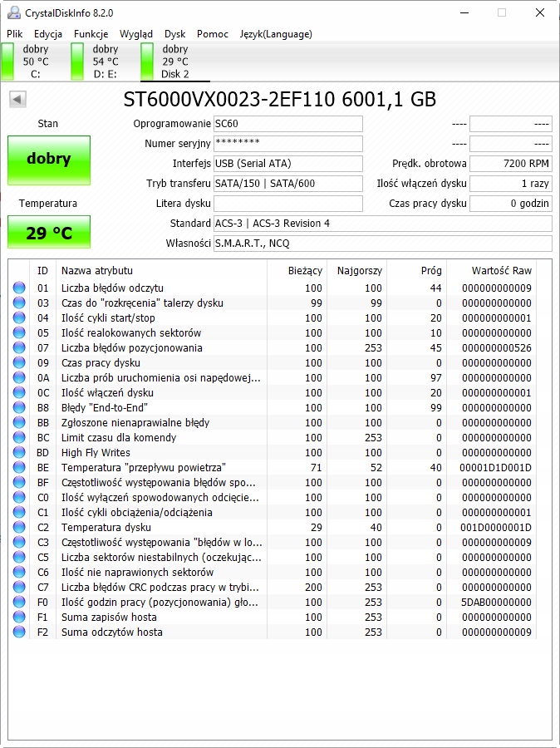This screenshot has width=560, height=748.
Task: Click the Własności field S.M.A.R.T., NCQ
Action: pos(382,244)
